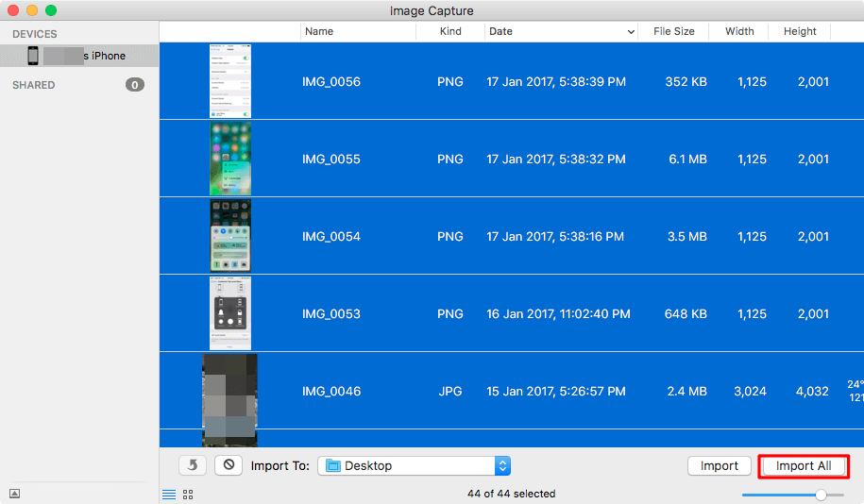
Task: Select the IMG_0055 thumbnail
Action: tap(230, 159)
